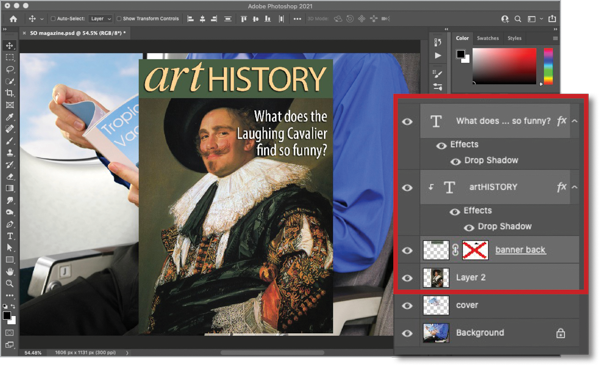Screen dimensions: 600x366
Task: Toggle Drop Shadow visibility under artHISTORY
Action: [x=469, y=228]
